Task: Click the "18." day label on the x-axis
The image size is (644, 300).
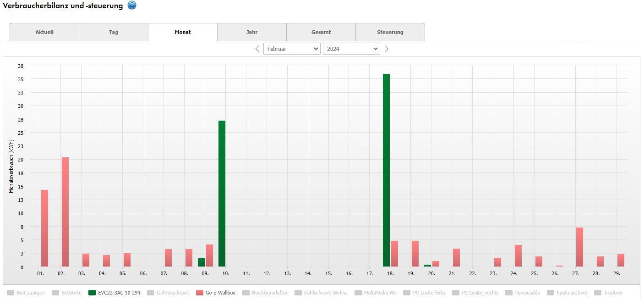Action: (x=390, y=273)
